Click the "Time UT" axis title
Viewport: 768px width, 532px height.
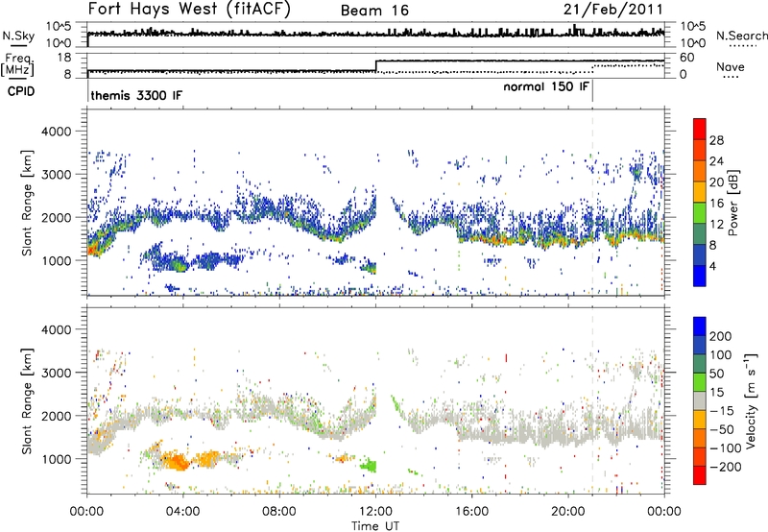(375, 526)
